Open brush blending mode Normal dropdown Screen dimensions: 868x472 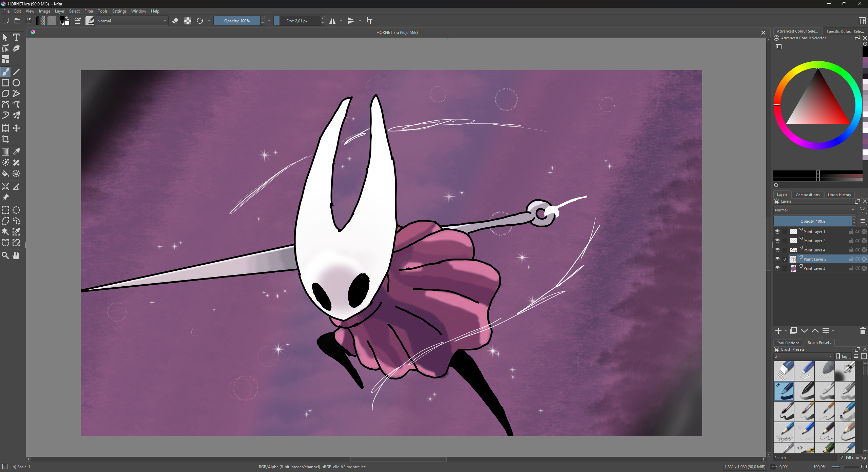coord(132,21)
